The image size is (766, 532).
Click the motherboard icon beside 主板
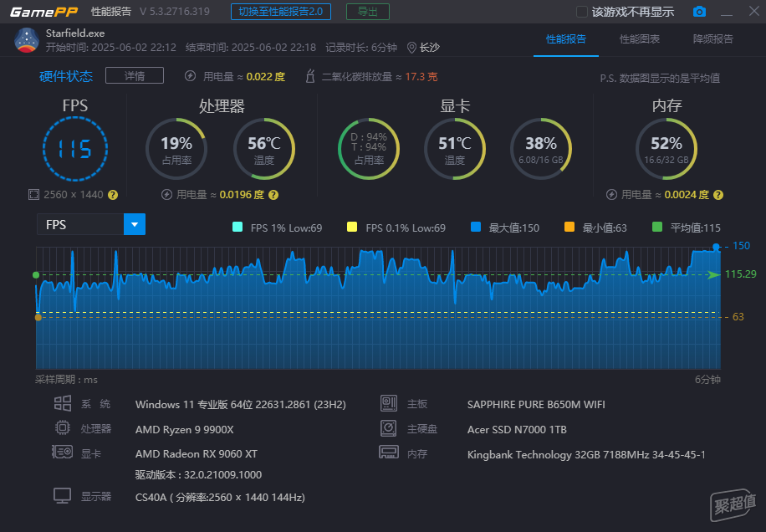[388, 403]
